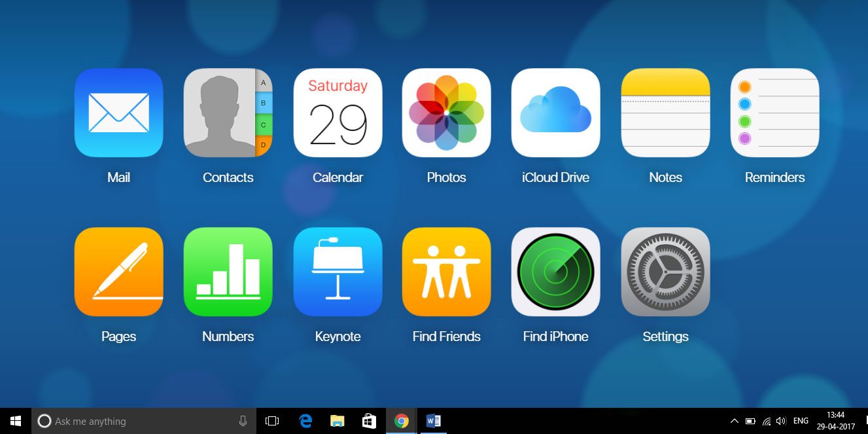The image size is (868, 434).
Task: Show hidden system tray icons
Action: (734, 421)
